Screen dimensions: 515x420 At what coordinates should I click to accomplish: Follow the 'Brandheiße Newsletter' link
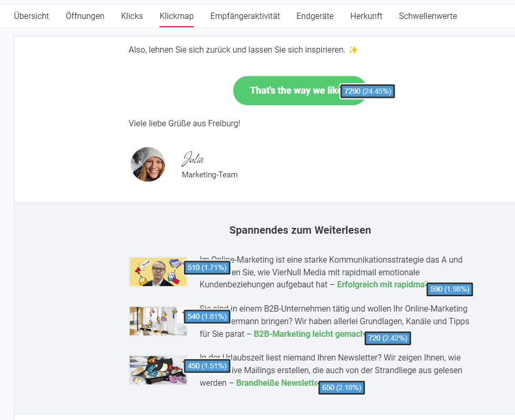pos(277,383)
